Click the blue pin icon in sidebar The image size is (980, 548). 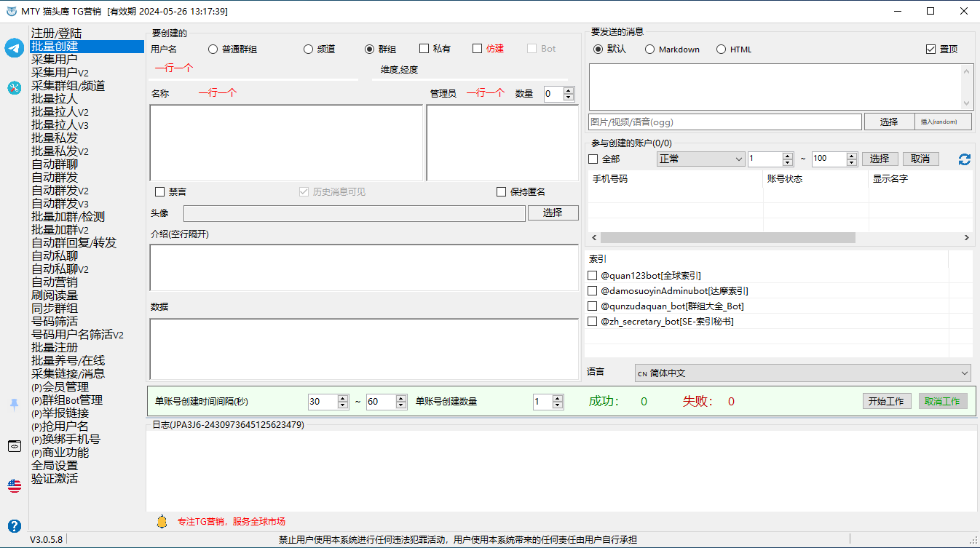point(15,404)
